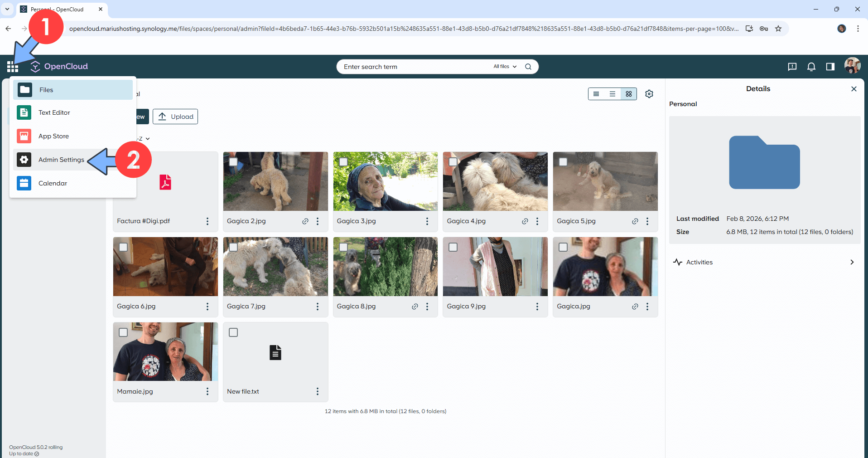Click the notifications bell icon

(x=811, y=67)
